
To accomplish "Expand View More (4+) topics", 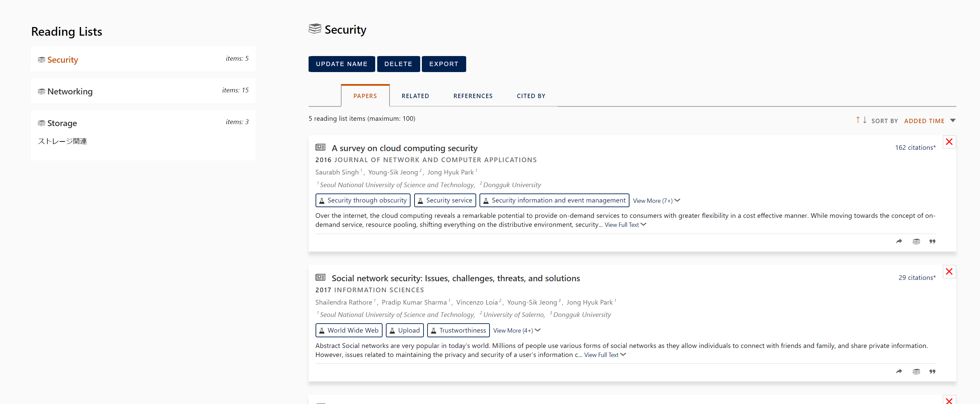I will pyautogui.click(x=516, y=331).
